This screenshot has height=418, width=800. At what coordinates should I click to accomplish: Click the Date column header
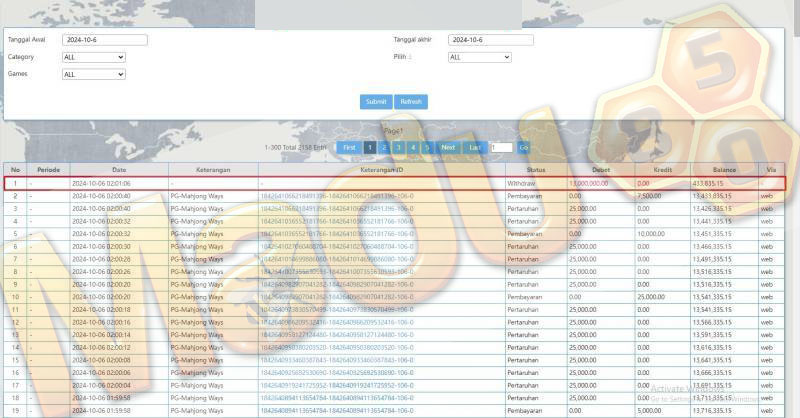pyautogui.click(x=119, y=169)
